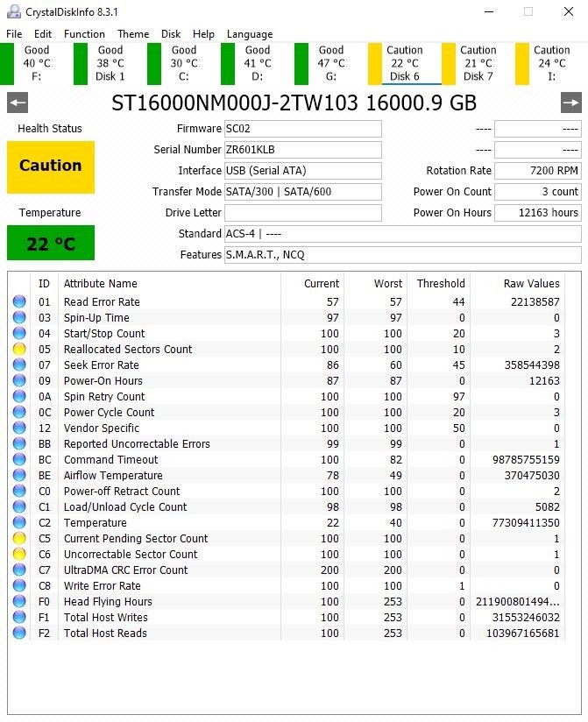Click the Transfer Mode field SATA/300 | SATA/600
Screen dimensions: 588x722
pos(303,192)
